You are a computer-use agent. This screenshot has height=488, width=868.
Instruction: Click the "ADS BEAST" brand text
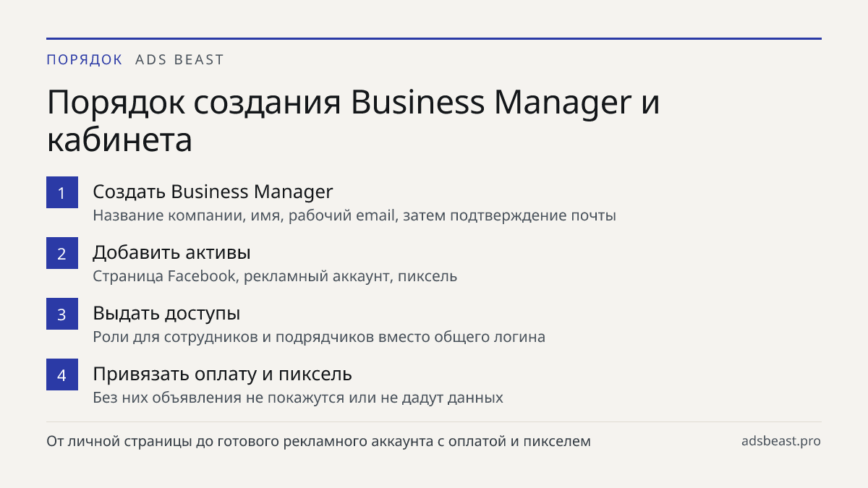[x=180, y=60]
